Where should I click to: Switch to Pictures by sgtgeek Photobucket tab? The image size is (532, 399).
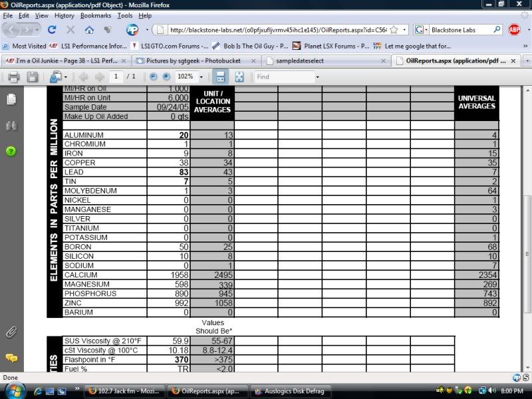pos(196,61)
